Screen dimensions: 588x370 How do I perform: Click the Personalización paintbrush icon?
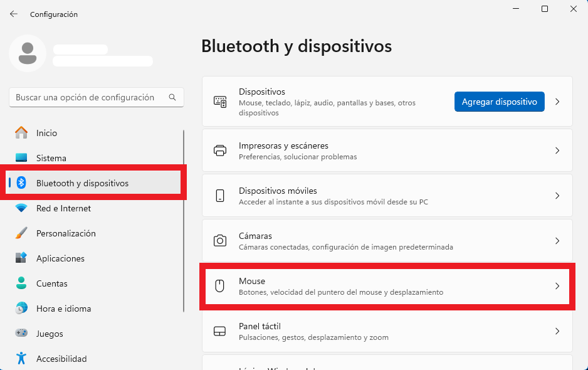tap(21, 233)
